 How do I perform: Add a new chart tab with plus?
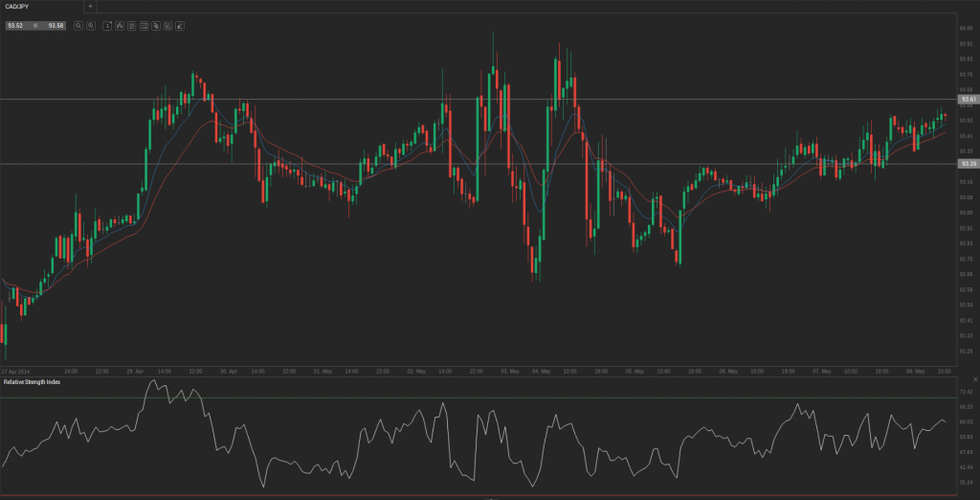click(90, 6)
